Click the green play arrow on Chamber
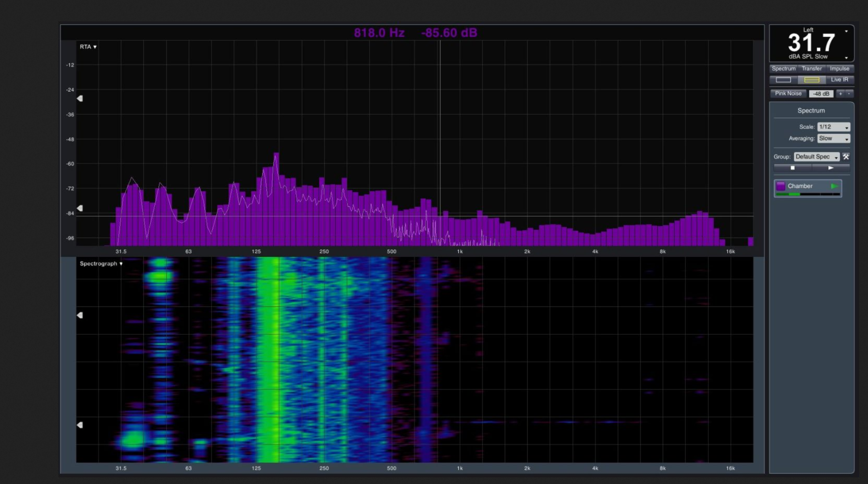868x484 pixels. [834, 186]
